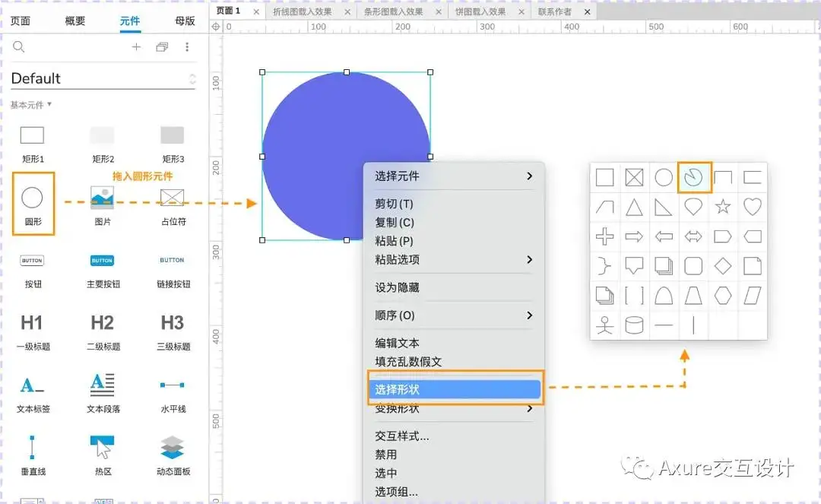The image size is (821, 504).
Task: Select the heart shape in the shape picker
Action: pyautogui.click(x=752, y=206)
